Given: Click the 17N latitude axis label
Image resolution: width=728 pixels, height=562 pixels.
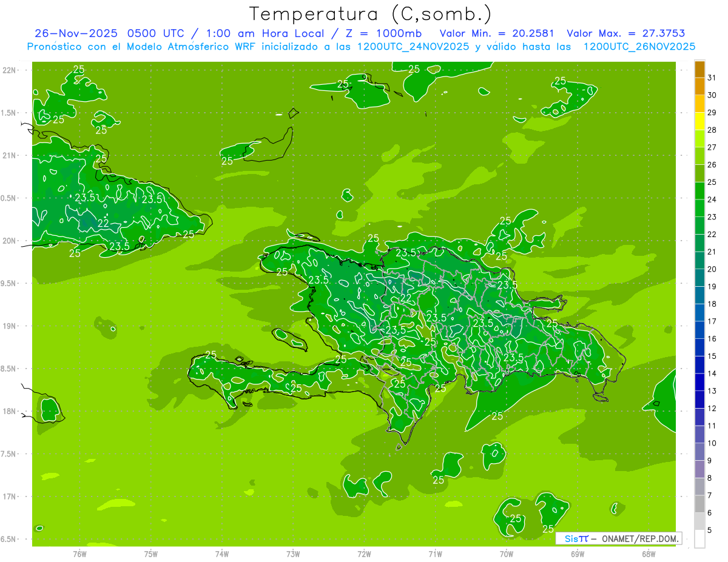Looking at the screenshot, I should click(x=9, y=497).
